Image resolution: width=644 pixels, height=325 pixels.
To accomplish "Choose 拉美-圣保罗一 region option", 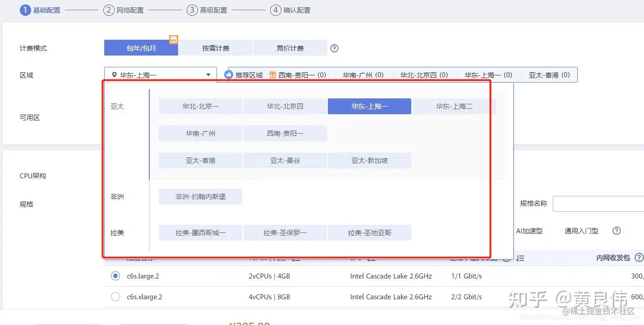I will [x=285, y=233].
